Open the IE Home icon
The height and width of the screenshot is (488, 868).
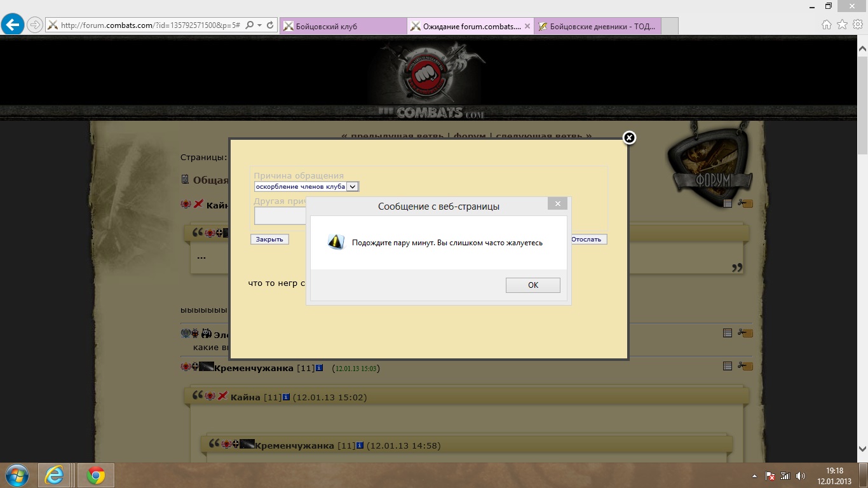pos(827,25)
